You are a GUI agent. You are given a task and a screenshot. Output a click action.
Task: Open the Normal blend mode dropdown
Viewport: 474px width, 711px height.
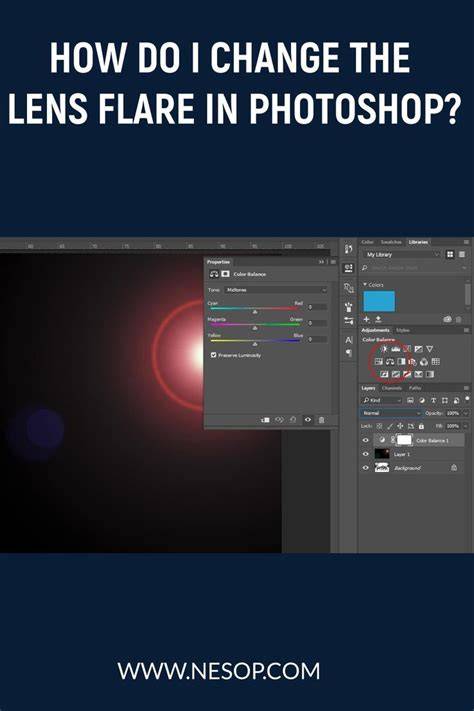tap(391, 413)
